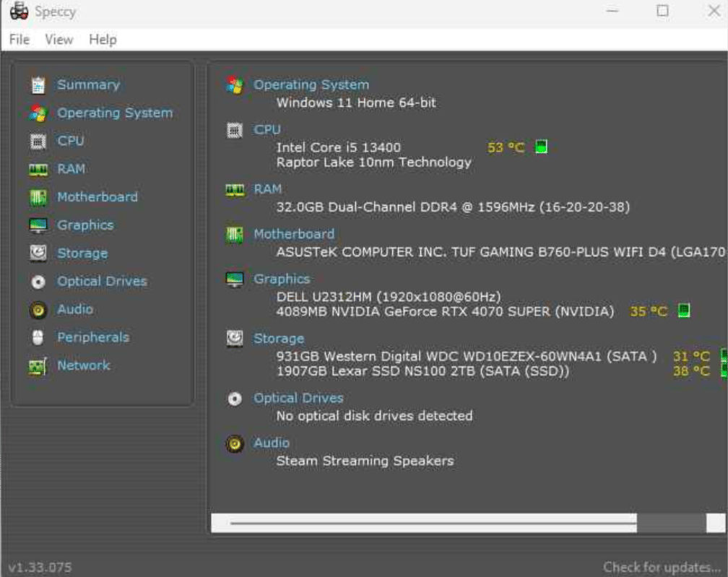The height and width of the screenshot is (577, 728).
Task: Click the Peripherals mouse icon in sidebar
Action: (38, 338)
